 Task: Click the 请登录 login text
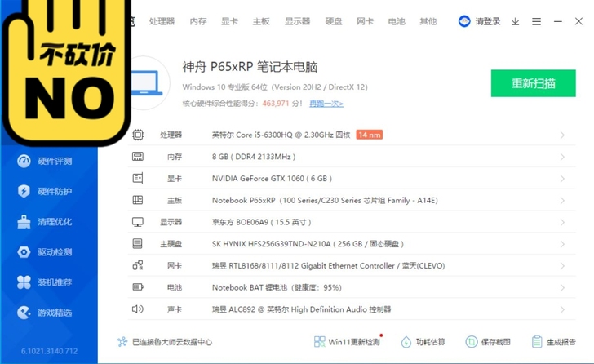(x=488, y=21)
